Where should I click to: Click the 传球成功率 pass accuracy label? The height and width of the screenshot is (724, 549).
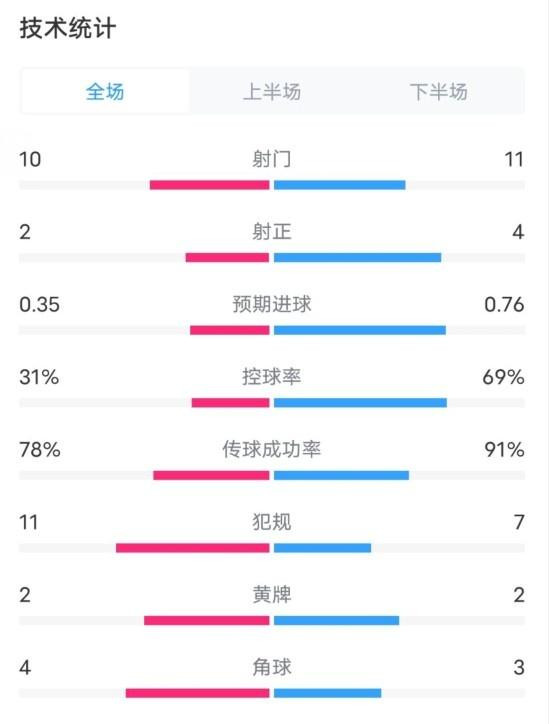[272, 449]
